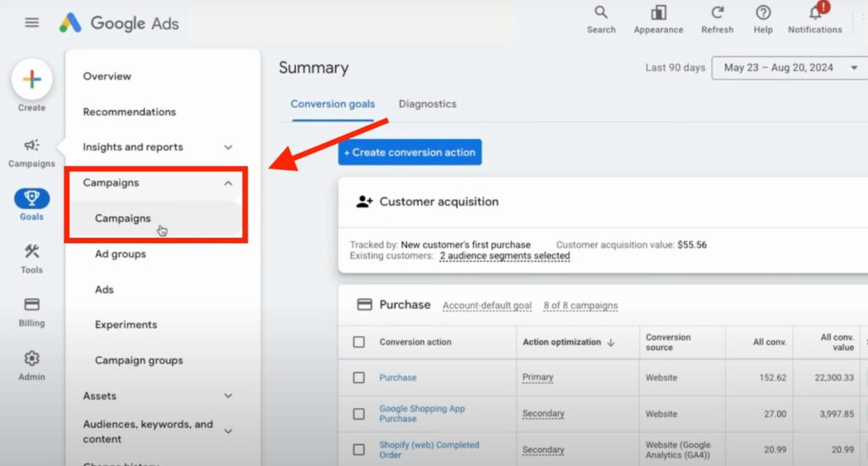Click the Create plus button
Image resolution: width=868 pixels, height=466 pixels.
coord(31,79)
